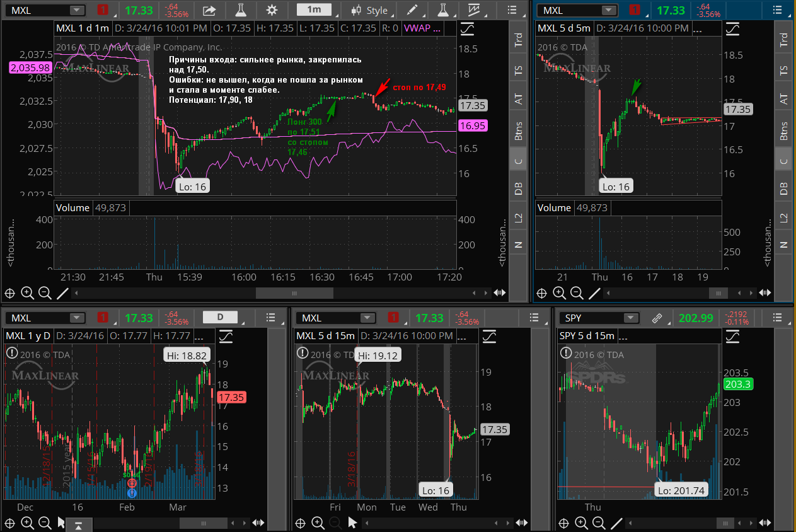796x532 pixels.
Task: Click 17.33 last price in MXL 1m panel header
Action: point(138,10)
